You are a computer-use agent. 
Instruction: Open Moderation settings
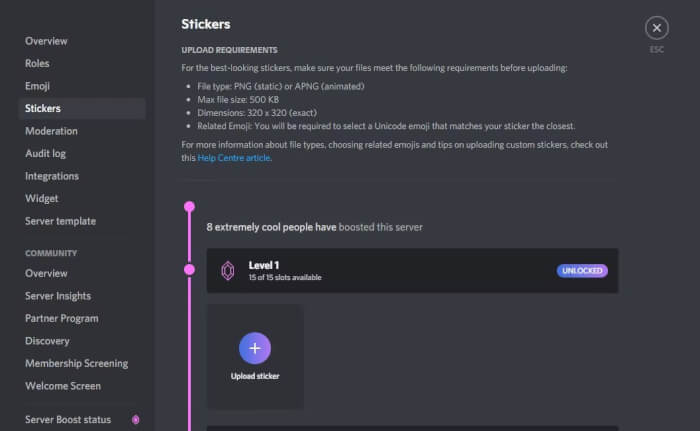(51, 131)
